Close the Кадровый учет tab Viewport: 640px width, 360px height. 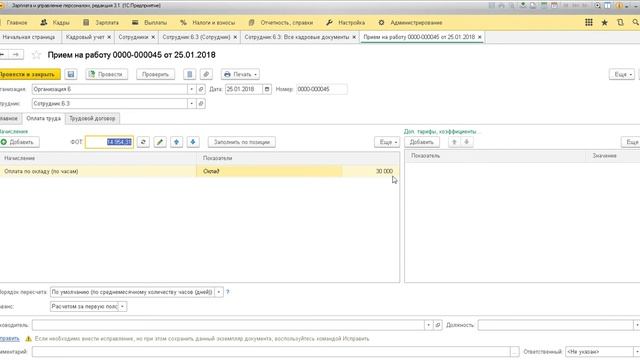click(x=109, y=37)
